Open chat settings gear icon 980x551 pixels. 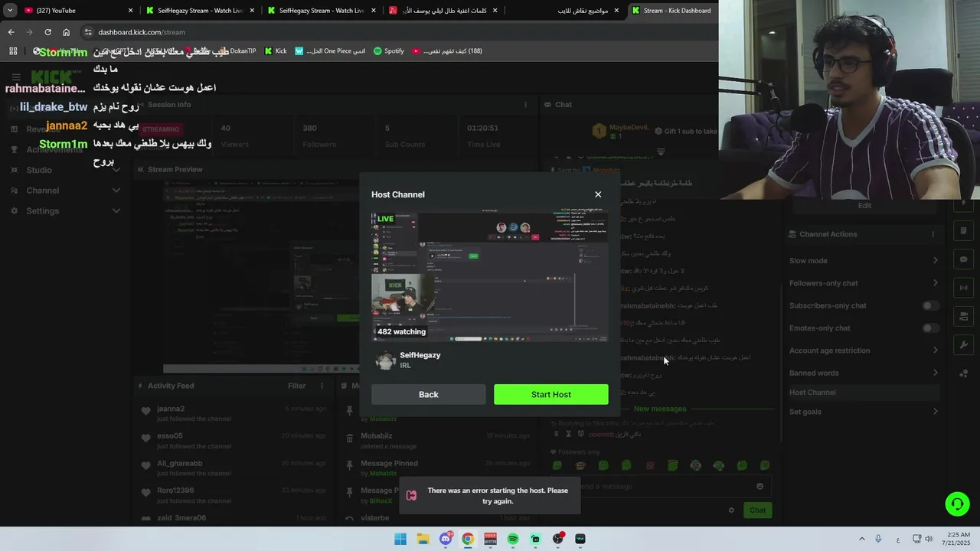pos(731,510)
